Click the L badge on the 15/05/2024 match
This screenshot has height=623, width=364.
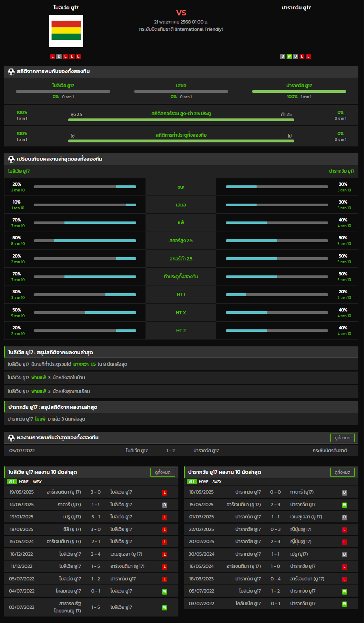[165, 542]
